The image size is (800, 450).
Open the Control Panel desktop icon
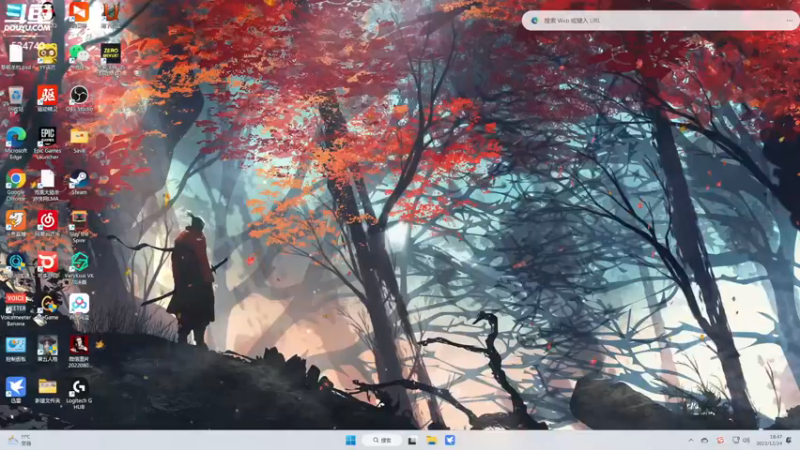click(16, 349)
